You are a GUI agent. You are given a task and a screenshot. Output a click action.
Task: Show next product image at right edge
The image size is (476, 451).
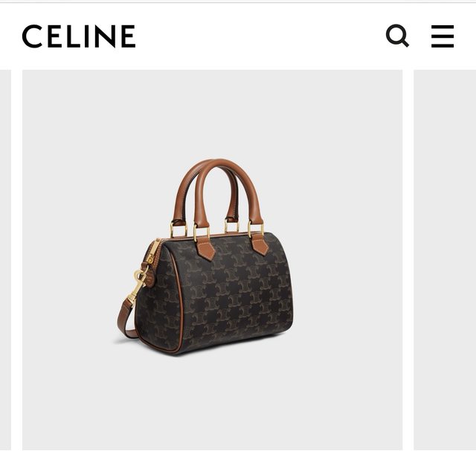(445, 259)
